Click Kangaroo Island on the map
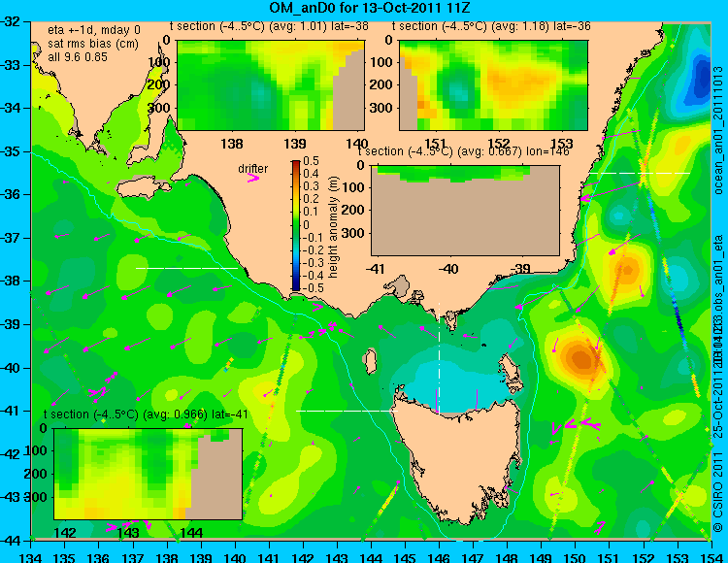 click(x=142, y=186)
